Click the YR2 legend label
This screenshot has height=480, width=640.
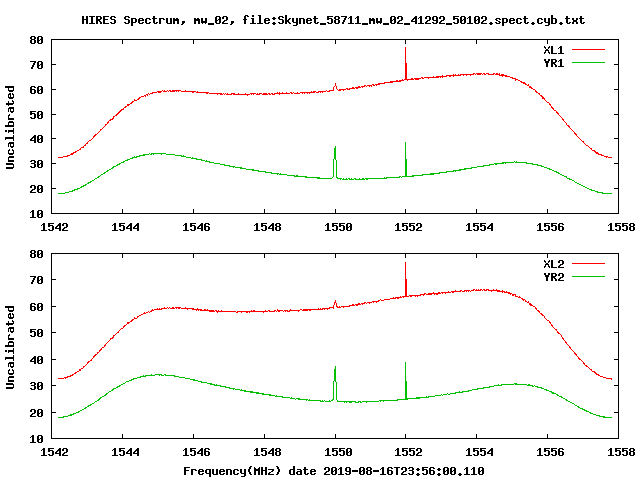click(553, 277)
